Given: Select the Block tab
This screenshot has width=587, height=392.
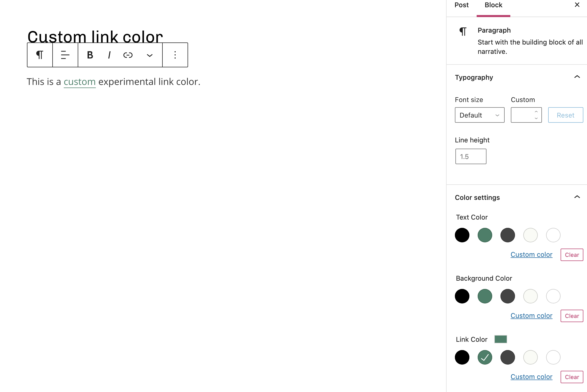Looking at the screenshot, I should (493, 5).
